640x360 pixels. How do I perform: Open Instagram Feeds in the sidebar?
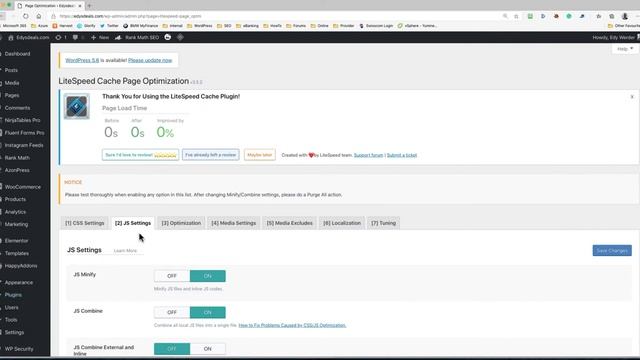pos(25,145)
